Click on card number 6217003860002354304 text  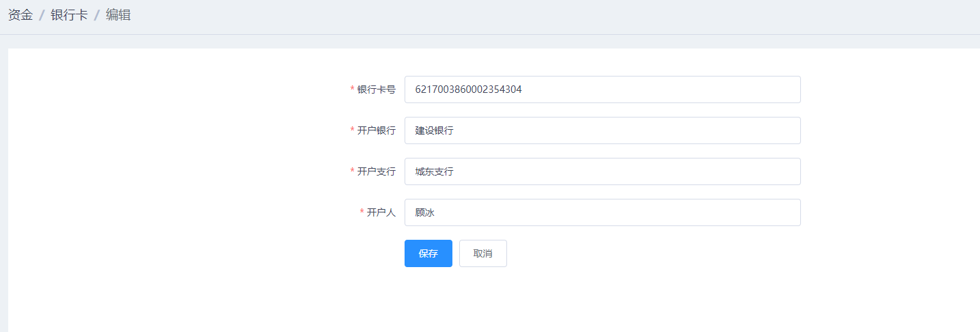click(x=468, y=89)
